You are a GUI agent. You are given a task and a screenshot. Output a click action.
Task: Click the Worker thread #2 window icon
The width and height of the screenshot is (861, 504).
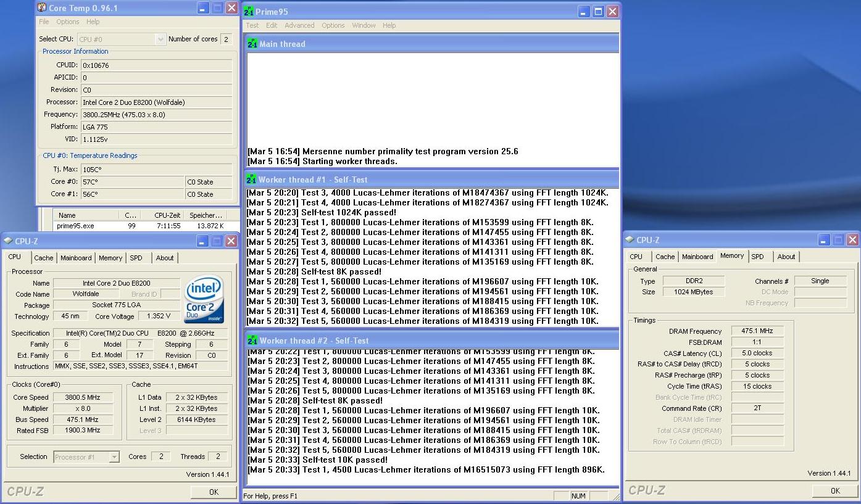(252, 341)
